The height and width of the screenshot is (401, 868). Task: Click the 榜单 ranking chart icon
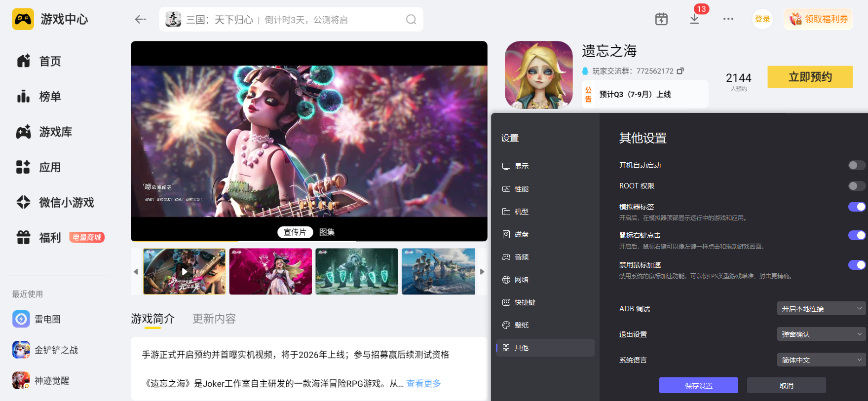[x=23, y=96]
